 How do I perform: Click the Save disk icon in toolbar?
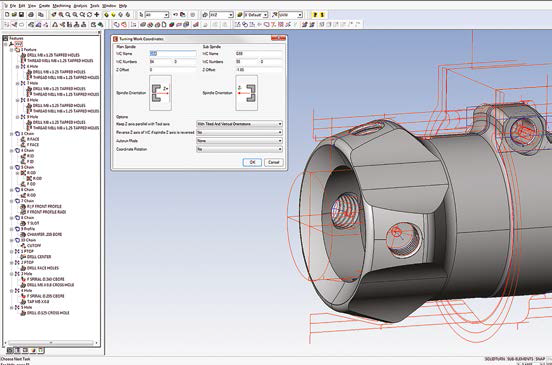(x=21, y=15)
